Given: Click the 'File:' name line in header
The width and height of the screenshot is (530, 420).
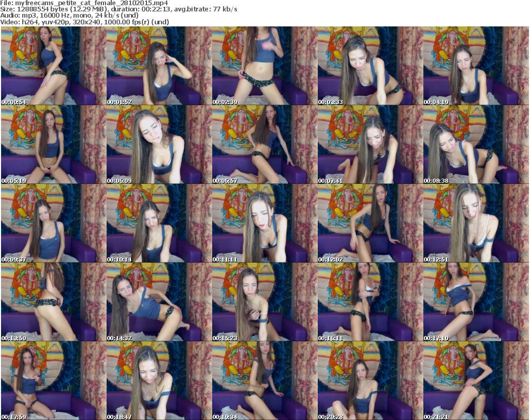Looking at the screenshot, I should (84, 3).
